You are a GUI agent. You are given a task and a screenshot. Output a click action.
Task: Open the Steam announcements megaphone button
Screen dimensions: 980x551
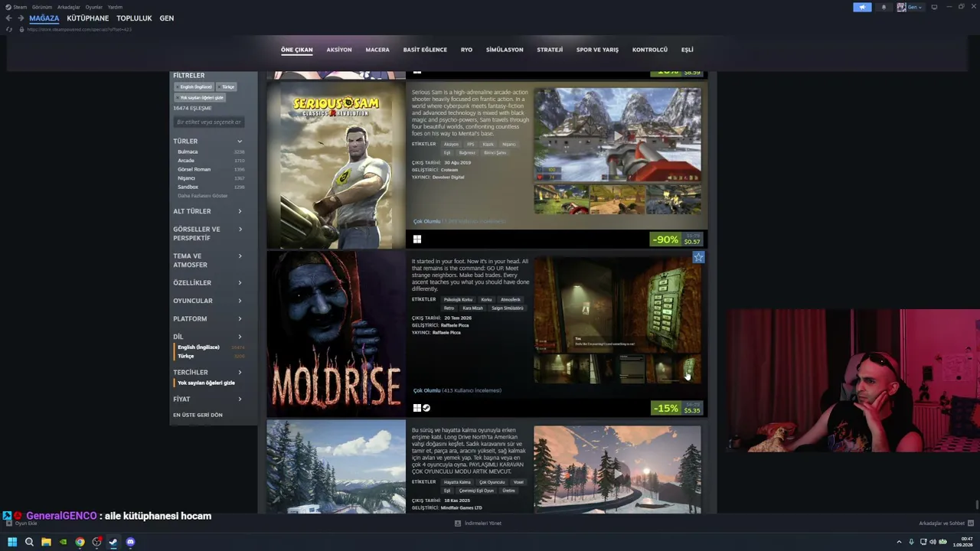tap(862, 7)
